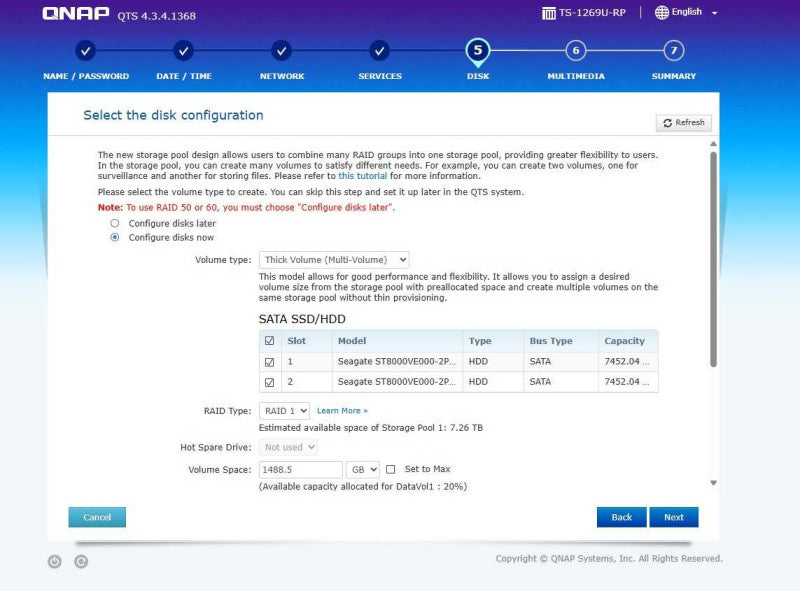Click the power icon at bottom left
The image size is (800, 591).
[x=55, y=561]
